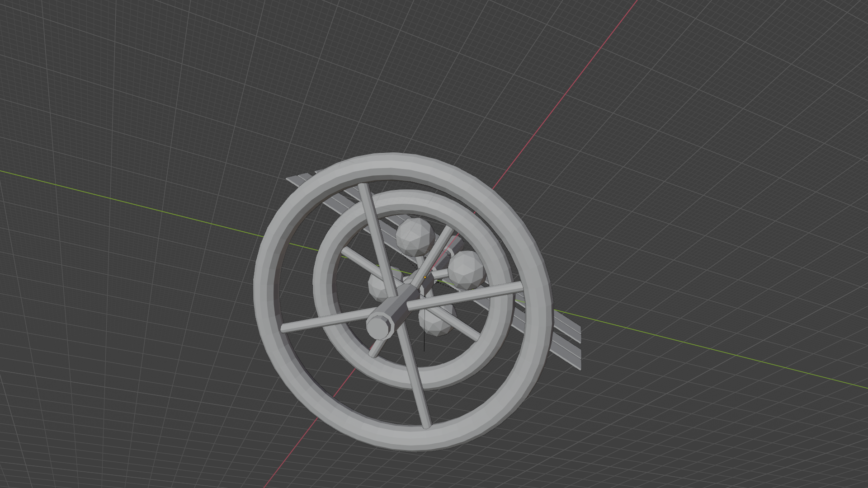
Task: Select the left icosphere behind the spoke
Action: click(376, 287)
